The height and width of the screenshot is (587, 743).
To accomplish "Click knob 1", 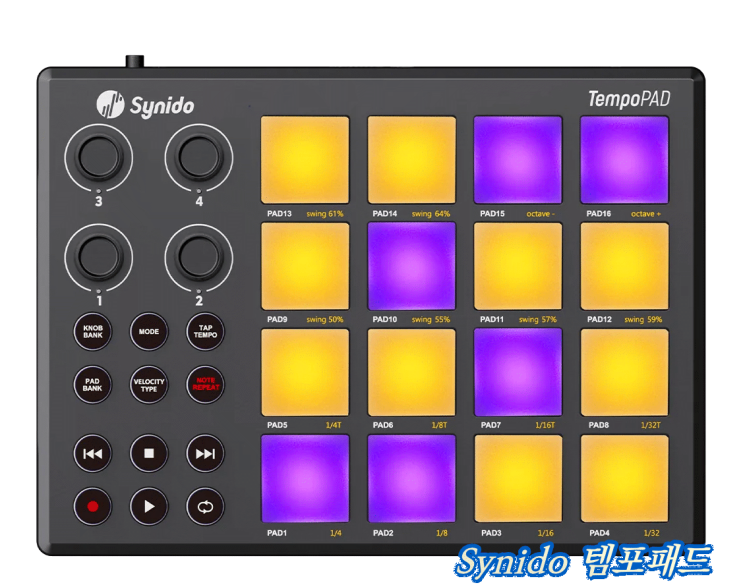I will 99,257.
